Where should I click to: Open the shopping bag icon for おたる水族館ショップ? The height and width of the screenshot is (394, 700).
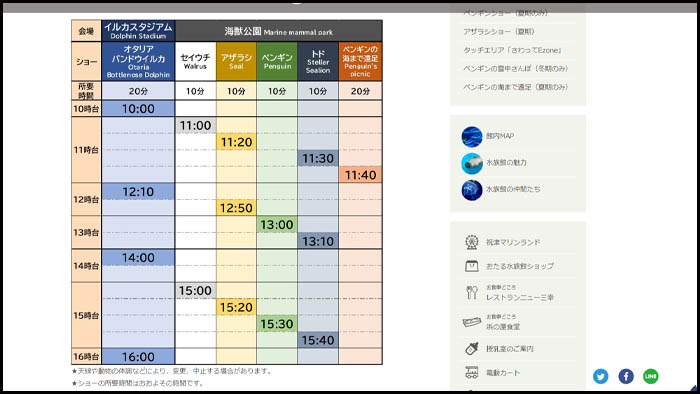[471, 266]
